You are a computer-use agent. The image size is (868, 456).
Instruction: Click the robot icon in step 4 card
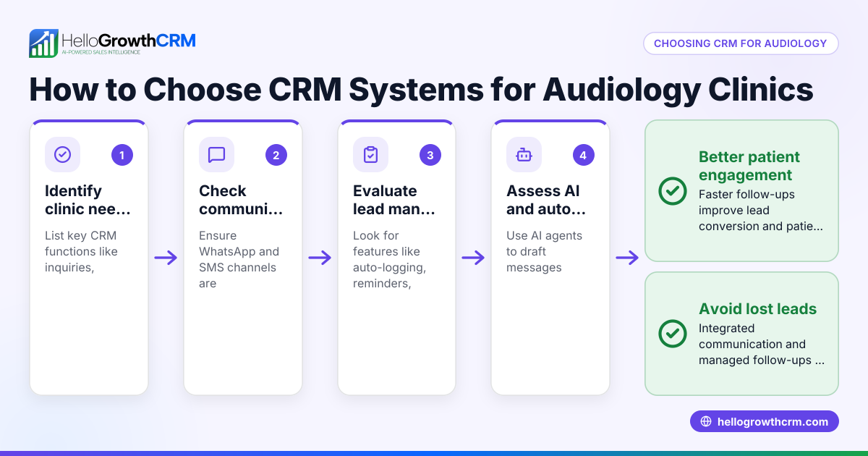coord(524,154)
